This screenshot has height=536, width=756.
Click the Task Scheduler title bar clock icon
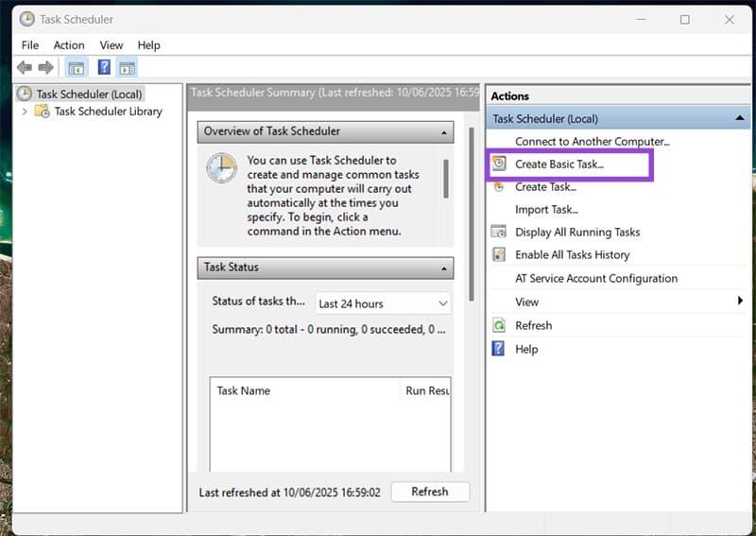(27, 19)
